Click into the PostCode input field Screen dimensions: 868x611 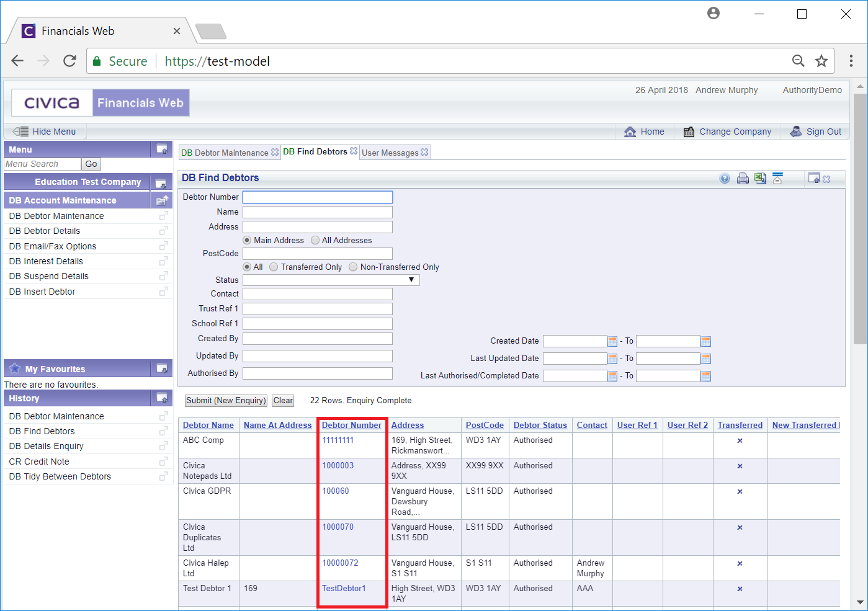click(x=318, y=254)
